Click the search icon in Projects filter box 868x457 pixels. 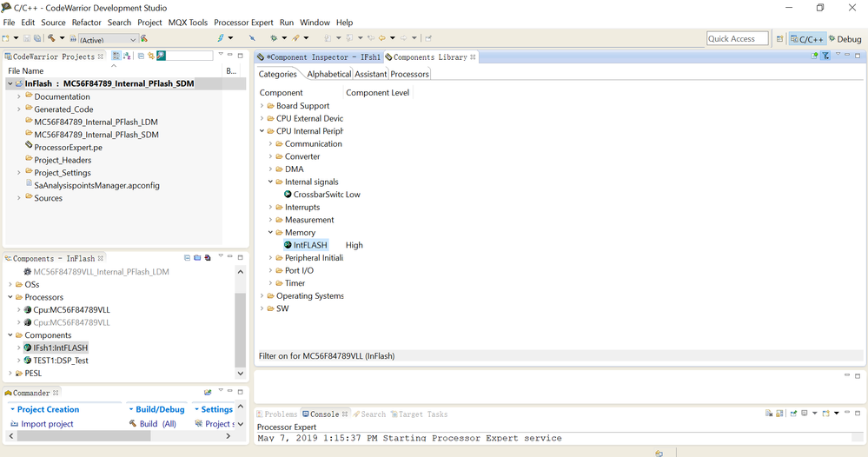[161, 56]
